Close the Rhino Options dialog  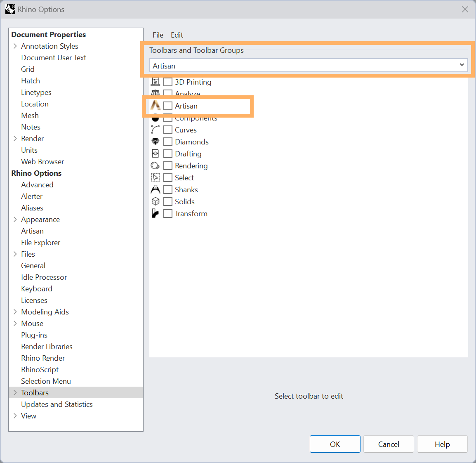click(x=465, y=9)
